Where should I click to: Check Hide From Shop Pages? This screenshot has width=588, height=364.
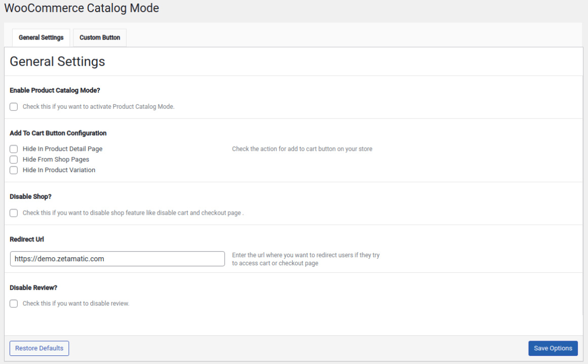pos(13,159)
